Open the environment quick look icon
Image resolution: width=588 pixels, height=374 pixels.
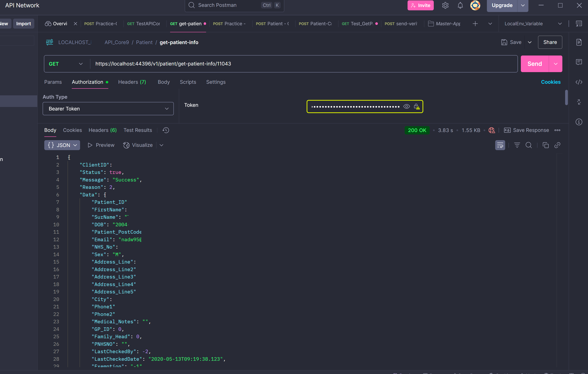579,24
